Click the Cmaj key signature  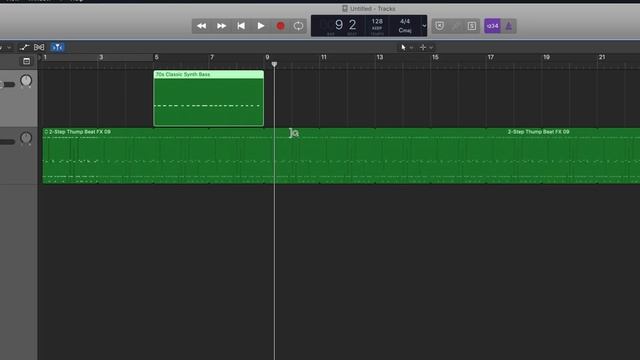[x=404, y=30]
